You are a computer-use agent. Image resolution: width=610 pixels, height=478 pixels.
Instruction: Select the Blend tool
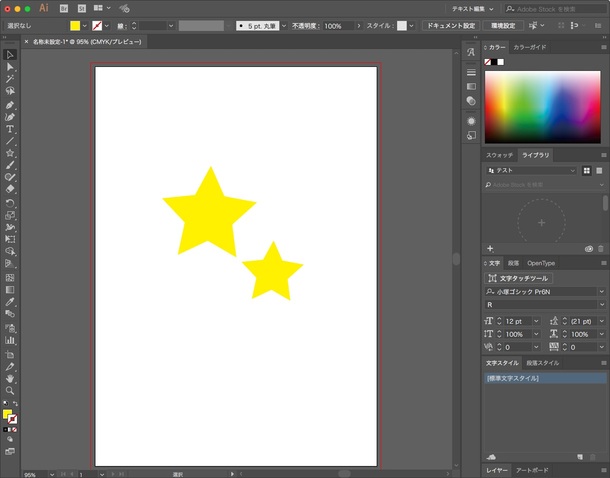[10, 314]
